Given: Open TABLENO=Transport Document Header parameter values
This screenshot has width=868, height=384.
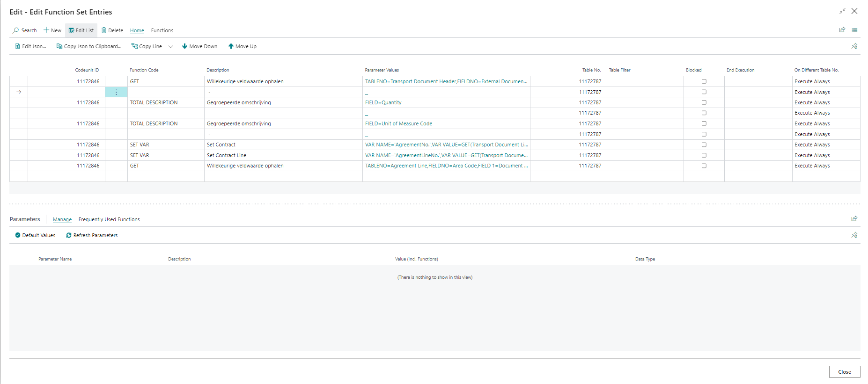Looking at the screenshot, I should [446, 81].
